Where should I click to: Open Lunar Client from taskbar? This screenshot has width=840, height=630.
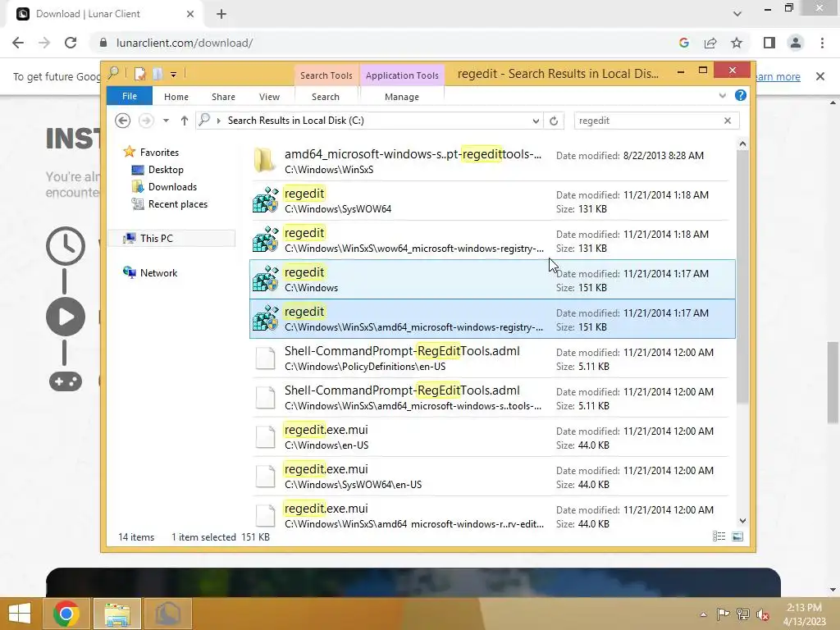(167, 614)
